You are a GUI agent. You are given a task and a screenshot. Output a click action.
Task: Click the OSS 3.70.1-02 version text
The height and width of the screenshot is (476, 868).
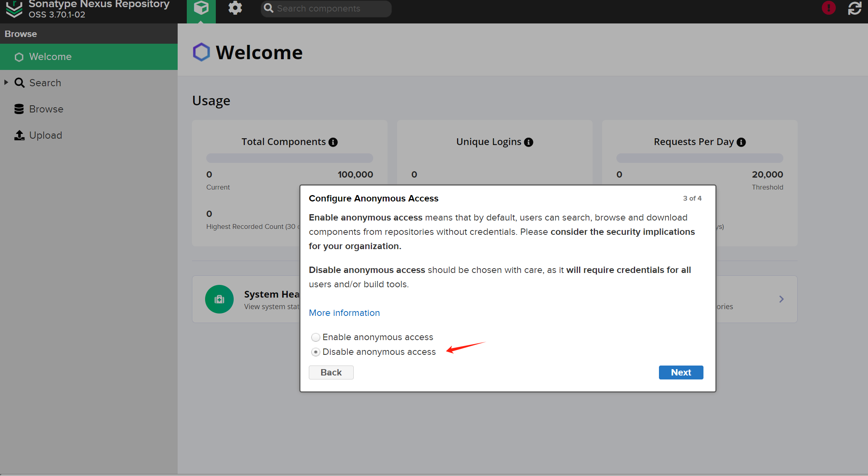(57, 15)
